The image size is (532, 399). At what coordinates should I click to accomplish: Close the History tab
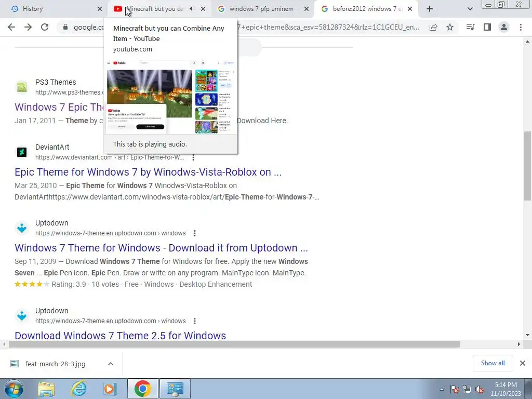click(x=100, y=9)
